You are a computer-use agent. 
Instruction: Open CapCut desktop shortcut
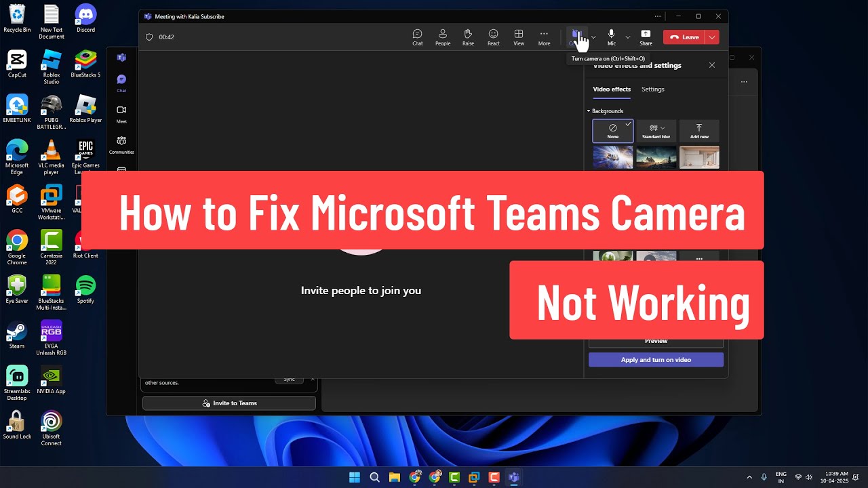click(x=17, y=64)
